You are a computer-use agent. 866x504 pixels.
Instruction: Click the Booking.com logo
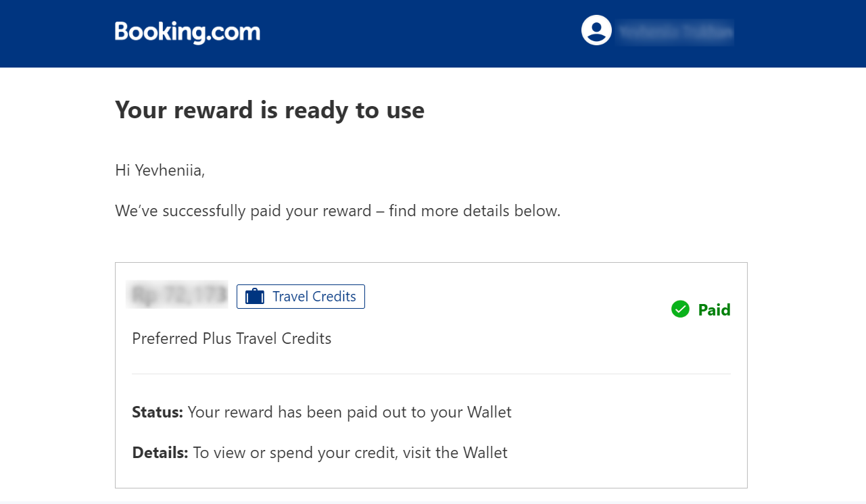click(x=187, y=32)
